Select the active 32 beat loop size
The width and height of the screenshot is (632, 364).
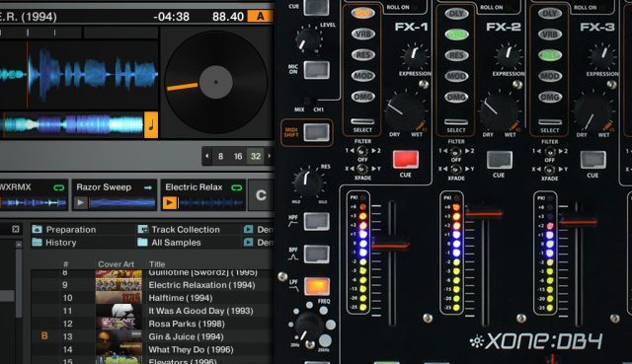[256, 156]
